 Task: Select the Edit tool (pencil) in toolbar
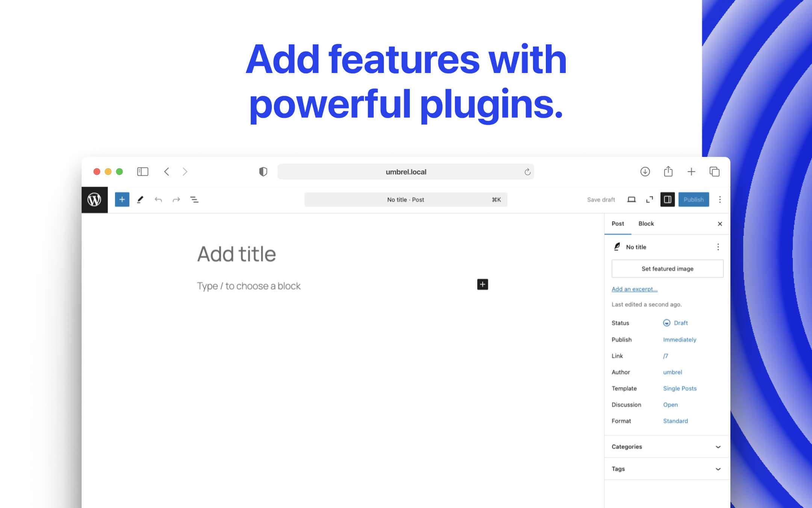139,199
